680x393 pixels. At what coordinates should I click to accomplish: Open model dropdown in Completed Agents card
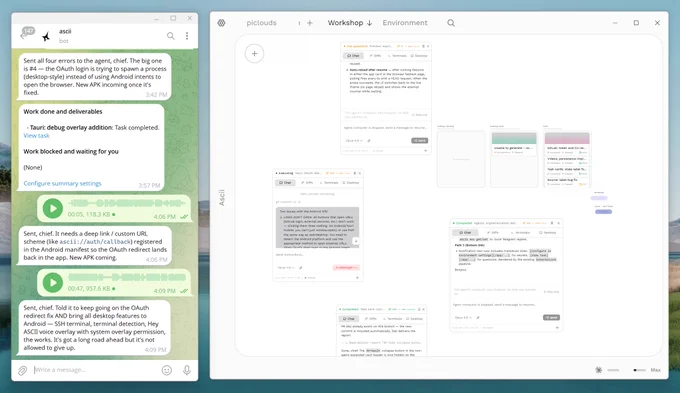463,318
